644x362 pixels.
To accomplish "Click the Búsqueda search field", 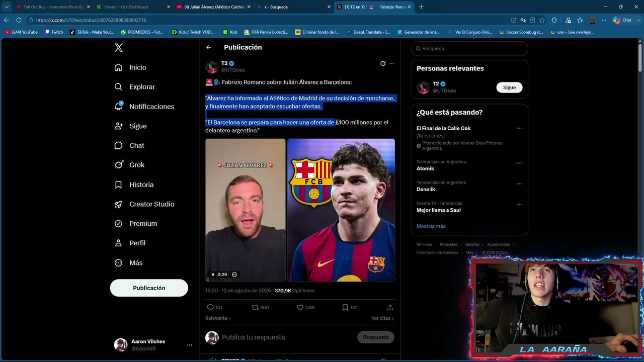I will tap(469, 49).
